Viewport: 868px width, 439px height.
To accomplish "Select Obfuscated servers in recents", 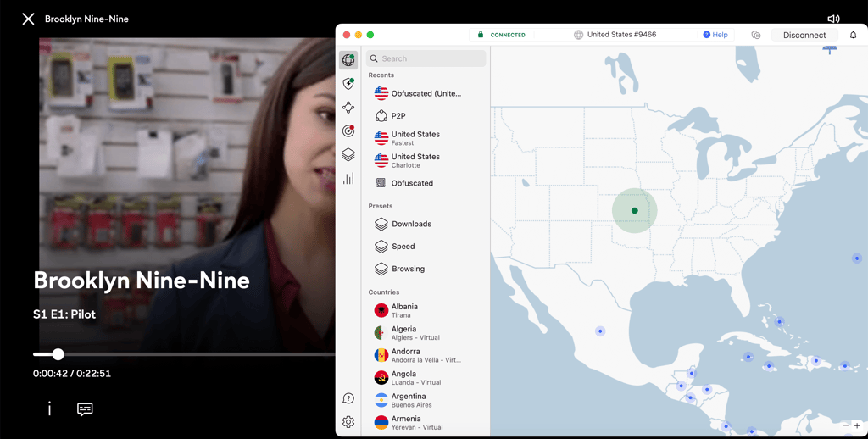I will tap(424, 183).
